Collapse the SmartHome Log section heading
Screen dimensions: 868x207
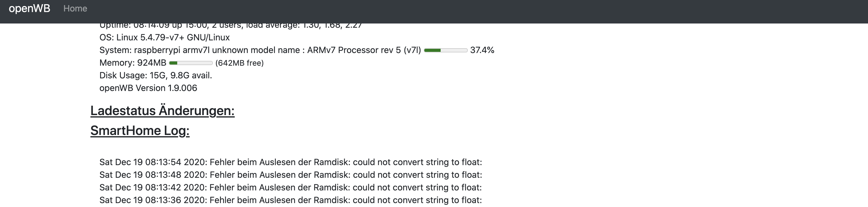click(x=140, y=130)
